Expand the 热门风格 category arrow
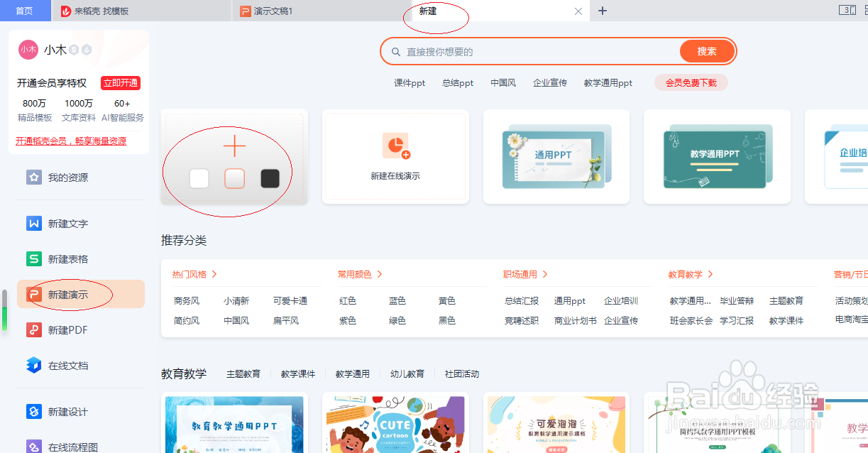 pyautogui.click(x=215, y=273)
